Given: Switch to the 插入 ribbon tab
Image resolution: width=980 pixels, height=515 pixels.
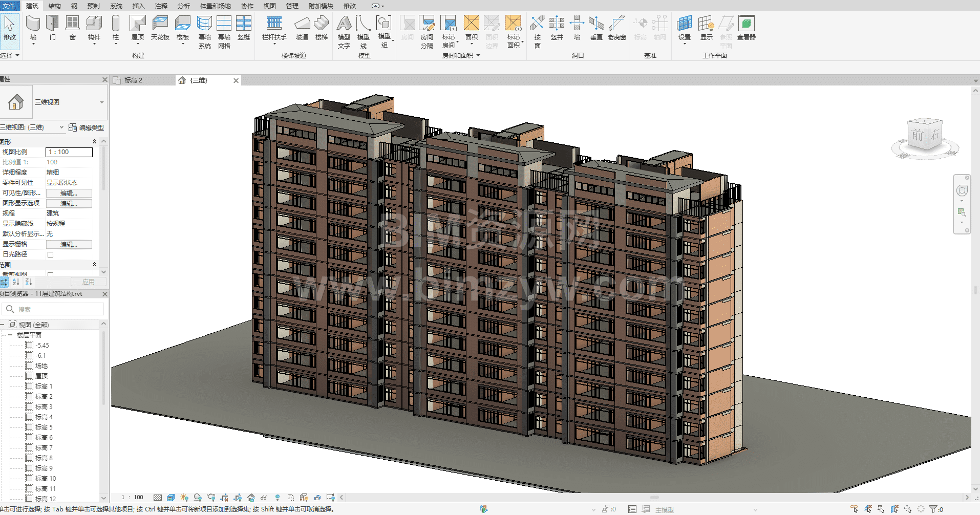Looking at the screenshot, I should coord(138,6).
